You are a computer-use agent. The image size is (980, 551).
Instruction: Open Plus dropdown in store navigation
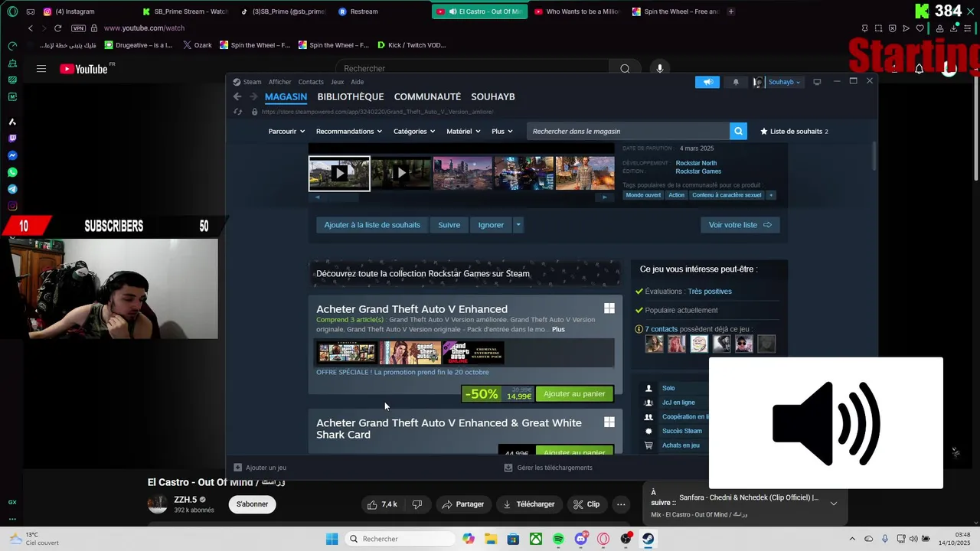click(502, 131)
